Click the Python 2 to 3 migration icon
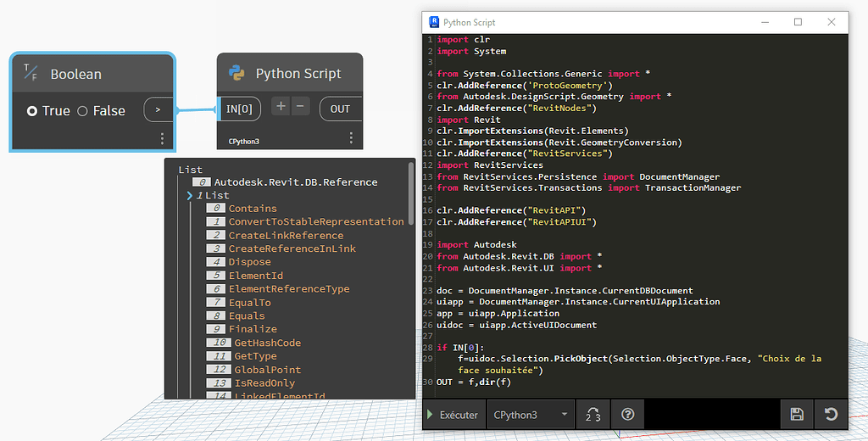 (x=593, y=415)
